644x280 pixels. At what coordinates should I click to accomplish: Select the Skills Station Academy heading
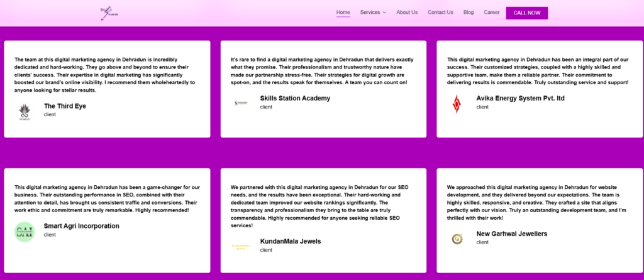point(295,99)
